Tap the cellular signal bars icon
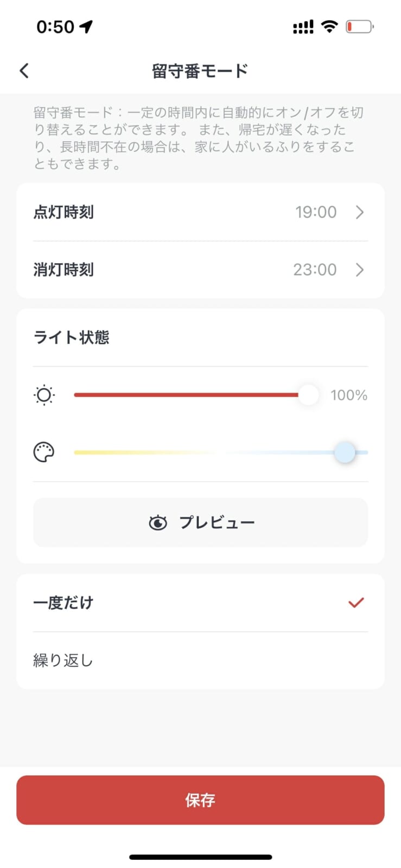The width and height of the screenshot is (401, 868). point(303,27)
